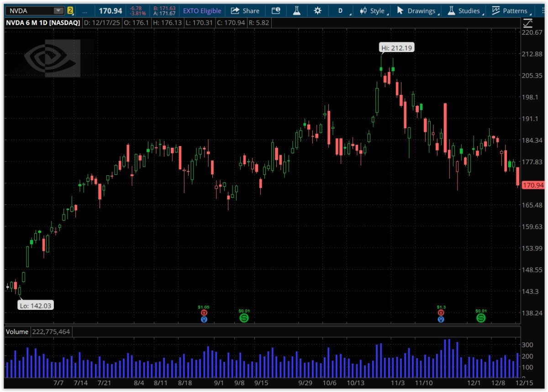
Task: Click the EXTO Eligible label
Action: 202,11
